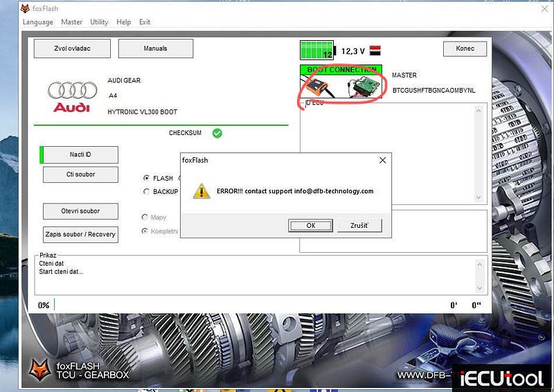Click the Prikaz log scroll down arrow
Image resolution: width=554 pixels, height=392 pixels.
tap(479, 288)
